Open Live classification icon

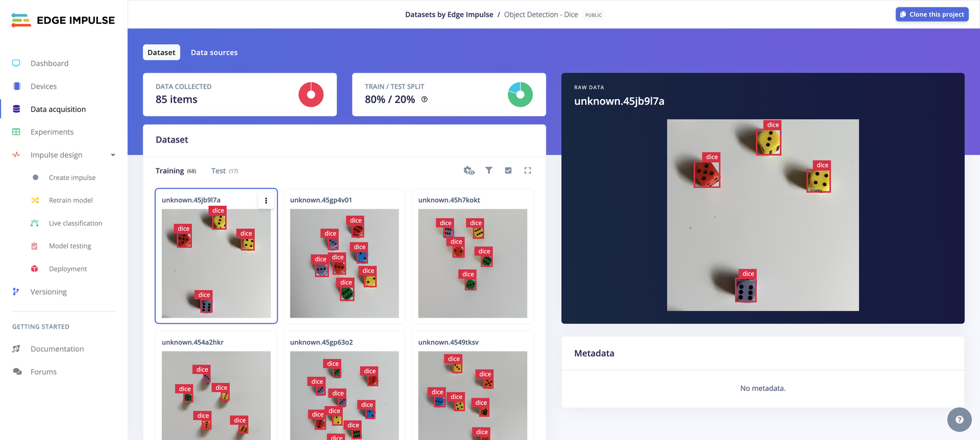click(35, 223)
